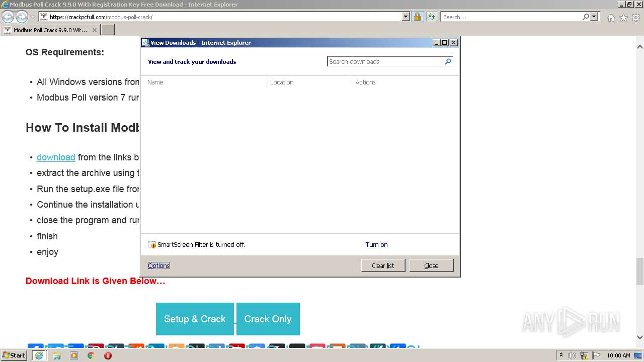Click the View Downloads window icon
644x362 pixels.
click(145, 43)
